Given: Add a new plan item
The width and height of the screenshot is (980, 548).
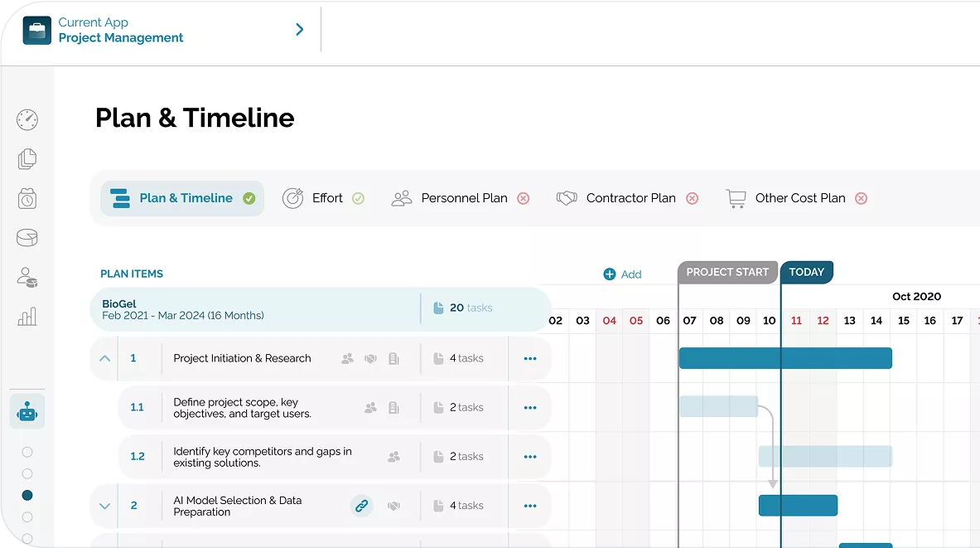Looking at the screenshot, I should tap(622, 274).
